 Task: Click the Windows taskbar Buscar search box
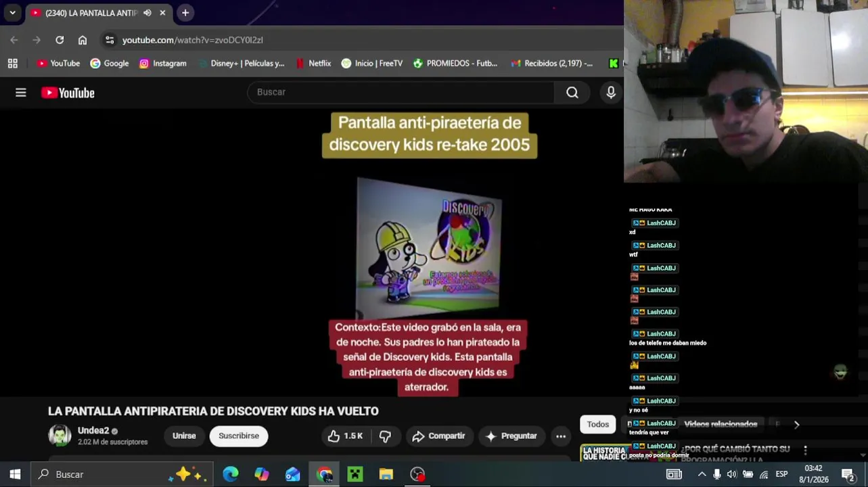pos(122,474)
